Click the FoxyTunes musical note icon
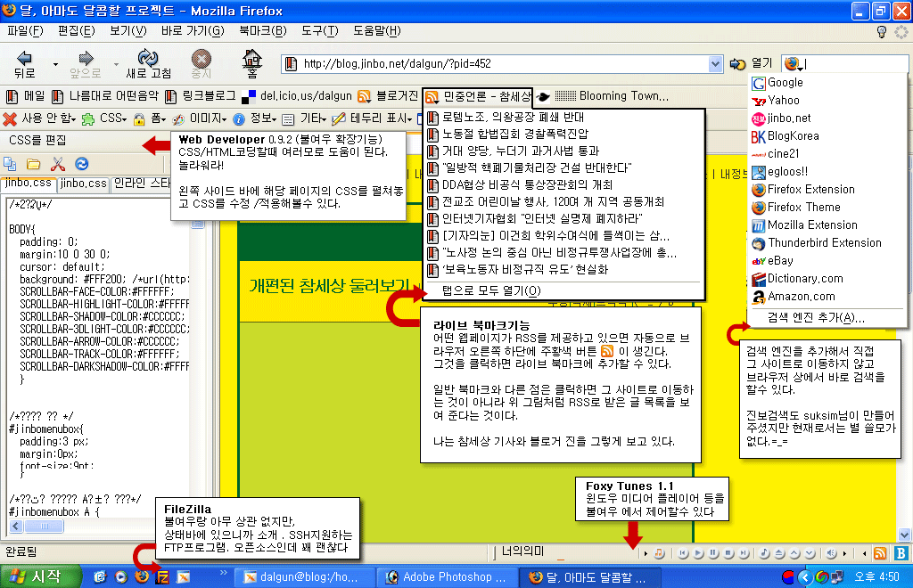The width and height of the screenshot is (913, 588). click(x=764, y=553)
